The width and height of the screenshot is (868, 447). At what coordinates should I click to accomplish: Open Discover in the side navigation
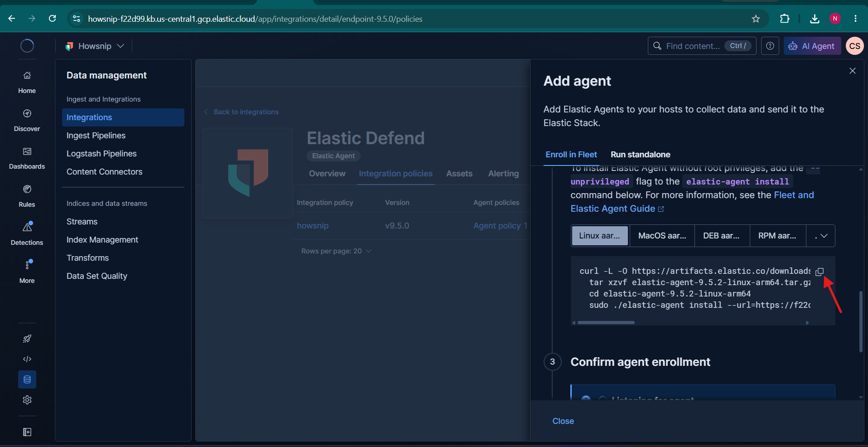click(27, 121)
